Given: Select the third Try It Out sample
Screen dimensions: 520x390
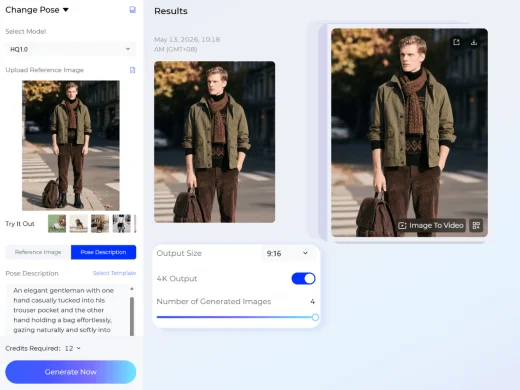Looking at the screenshot, I should click(100, 223).
